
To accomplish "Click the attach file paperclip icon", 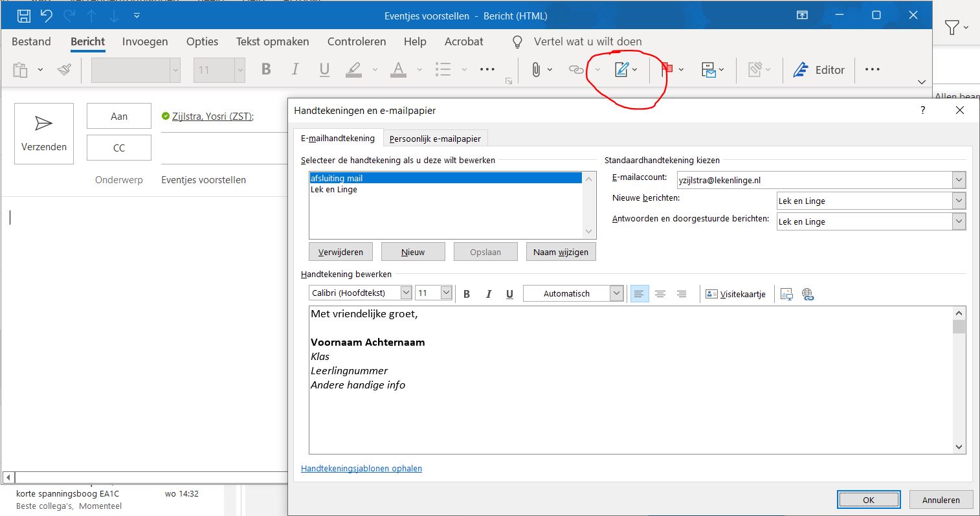I will coord(536,70).
